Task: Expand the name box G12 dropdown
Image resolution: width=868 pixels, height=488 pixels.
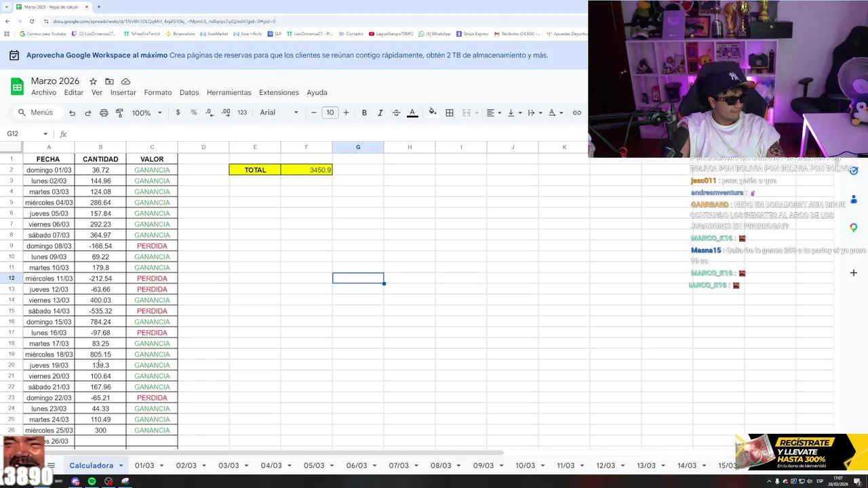Action: click(x=45, y=134)
